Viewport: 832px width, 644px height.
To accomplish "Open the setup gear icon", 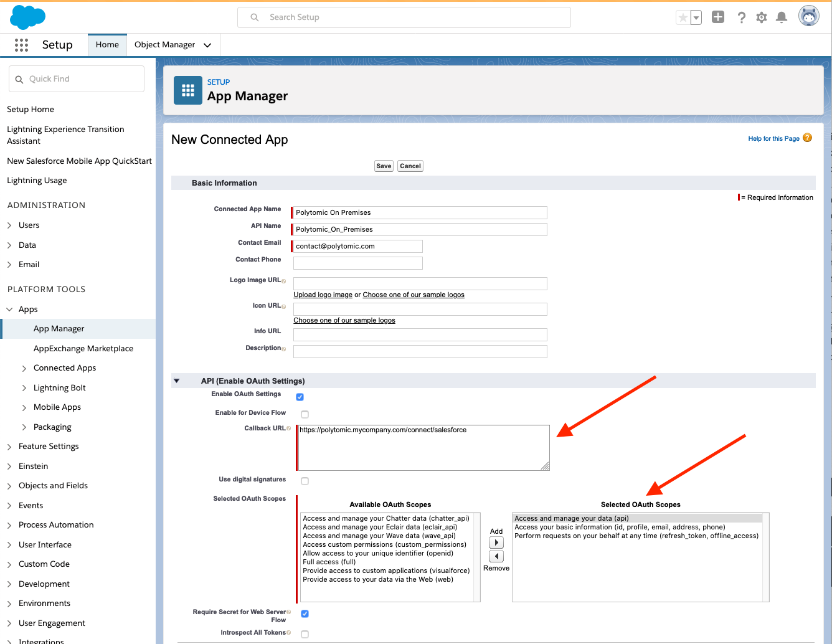I will pyautogui.click(x=761, y=17).
